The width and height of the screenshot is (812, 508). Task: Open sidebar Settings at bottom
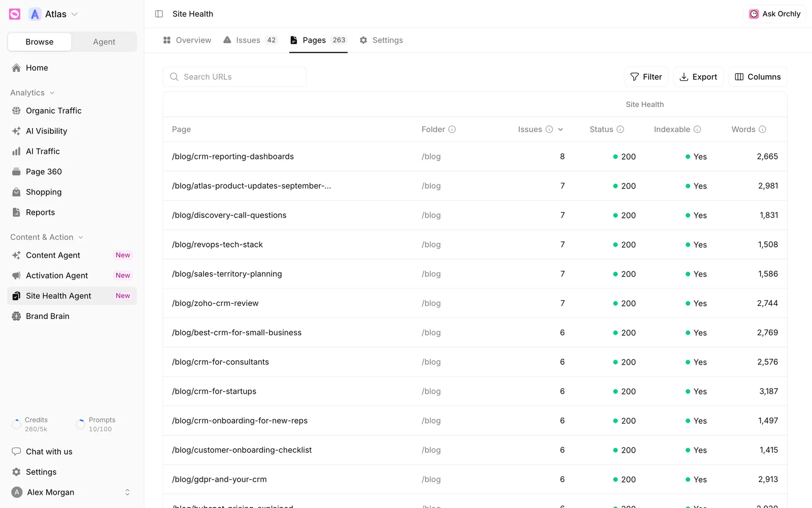tap(72, 472)
